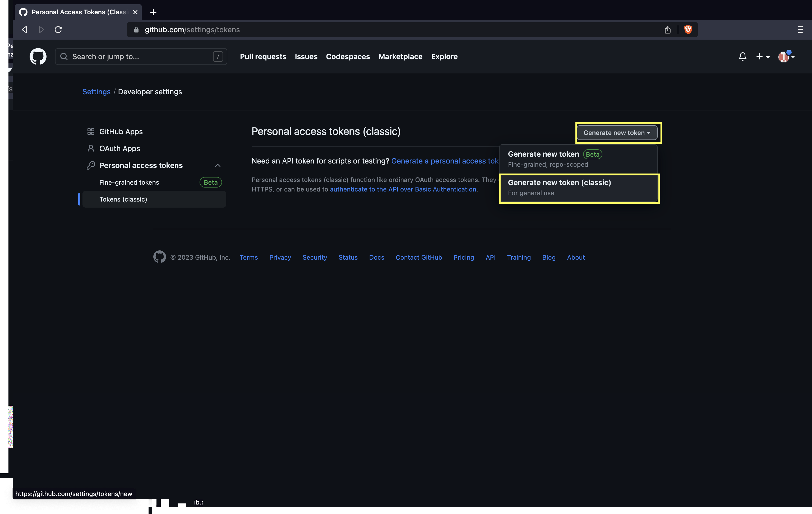Image resolution: width=812 pixels, height=514 pixels.
Task: Click the slash shortcut key hint
Action: coord(218,57)
